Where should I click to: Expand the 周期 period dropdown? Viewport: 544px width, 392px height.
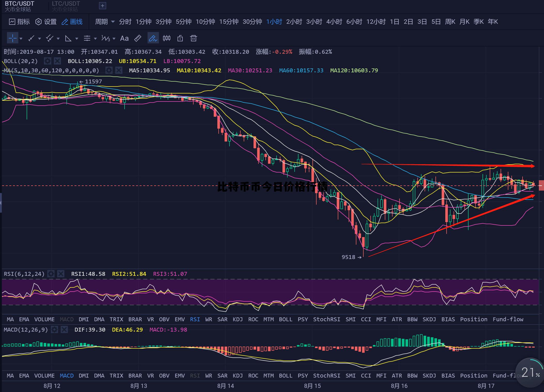[x=105, y=22]
